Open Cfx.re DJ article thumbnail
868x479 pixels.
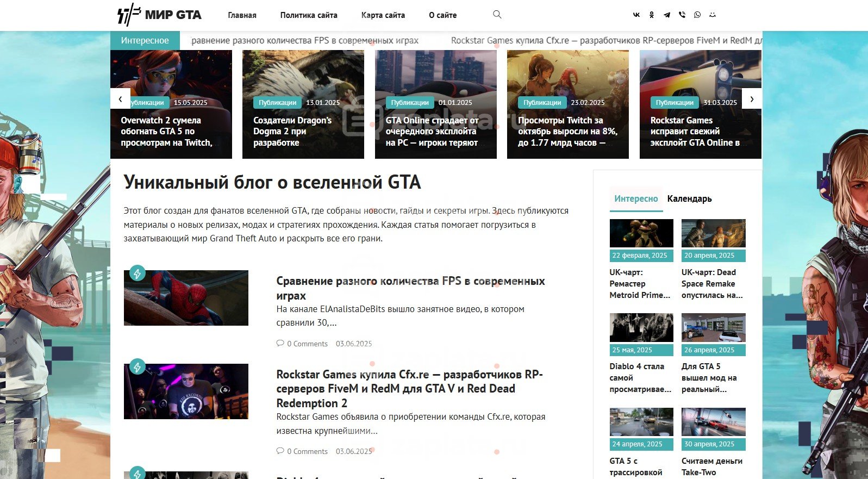[186, 391]
